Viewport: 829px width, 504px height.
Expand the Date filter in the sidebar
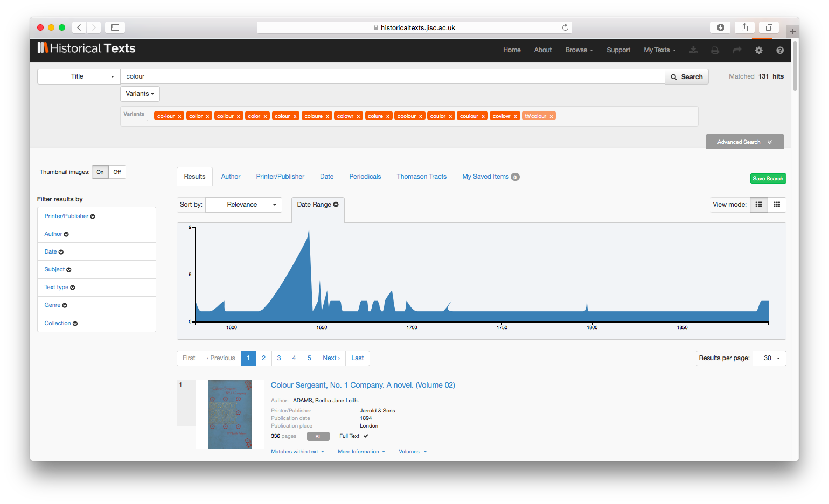click(x=54, y=251)
